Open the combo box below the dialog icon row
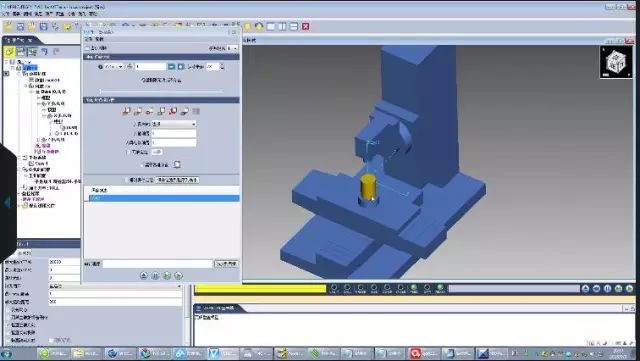Viewport: 640px width, 361px height. pos(174,124)
